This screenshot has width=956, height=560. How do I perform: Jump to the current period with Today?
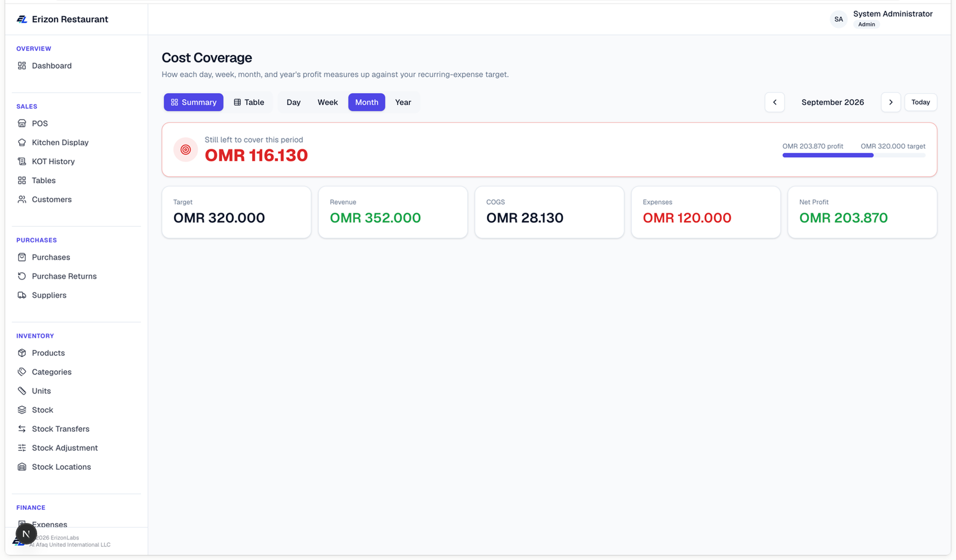coord(921,102)
